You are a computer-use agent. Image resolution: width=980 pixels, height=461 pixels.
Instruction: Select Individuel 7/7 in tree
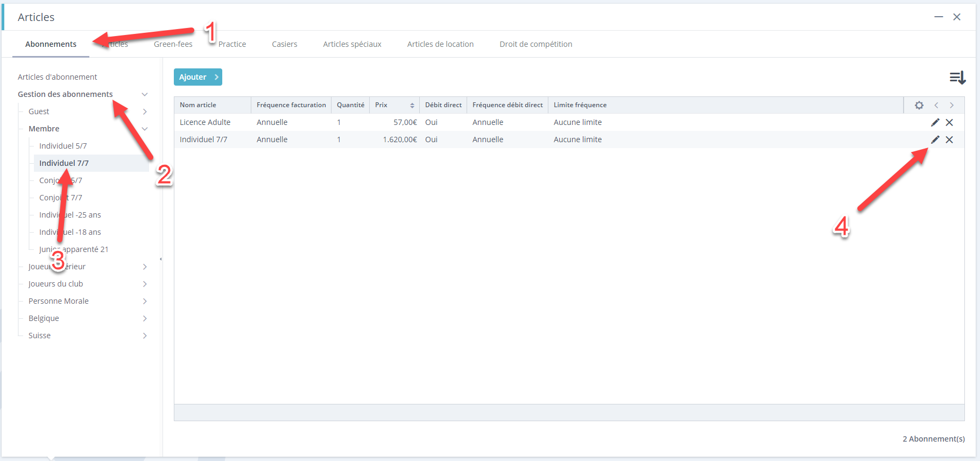[x=64, y=163]
